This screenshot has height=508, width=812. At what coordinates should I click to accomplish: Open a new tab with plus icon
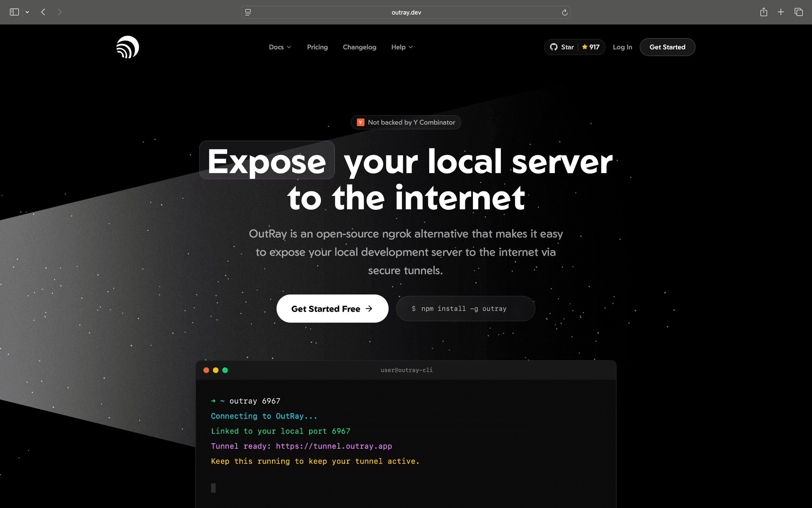tap(781, 12)
